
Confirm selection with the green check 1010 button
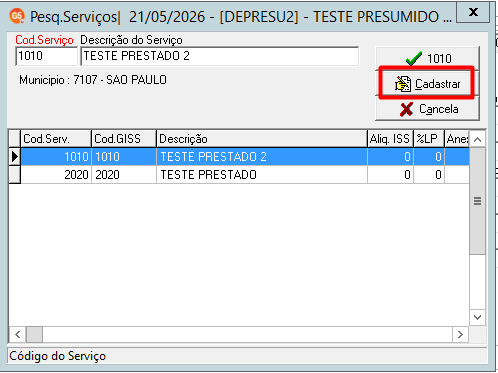[428, 58]
